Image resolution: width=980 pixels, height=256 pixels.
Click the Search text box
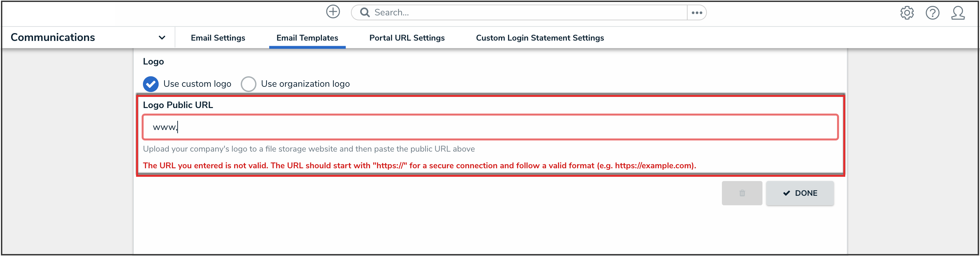point(525,12)
